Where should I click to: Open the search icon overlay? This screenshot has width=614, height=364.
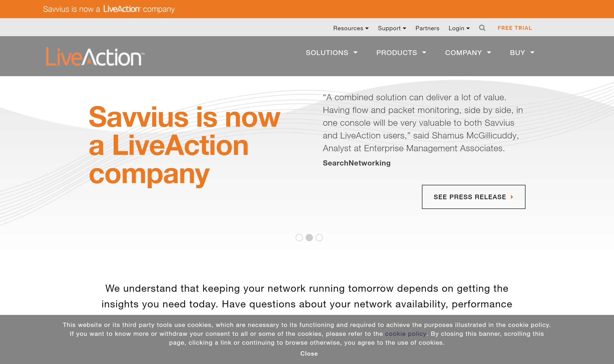(x=482, y=27)
